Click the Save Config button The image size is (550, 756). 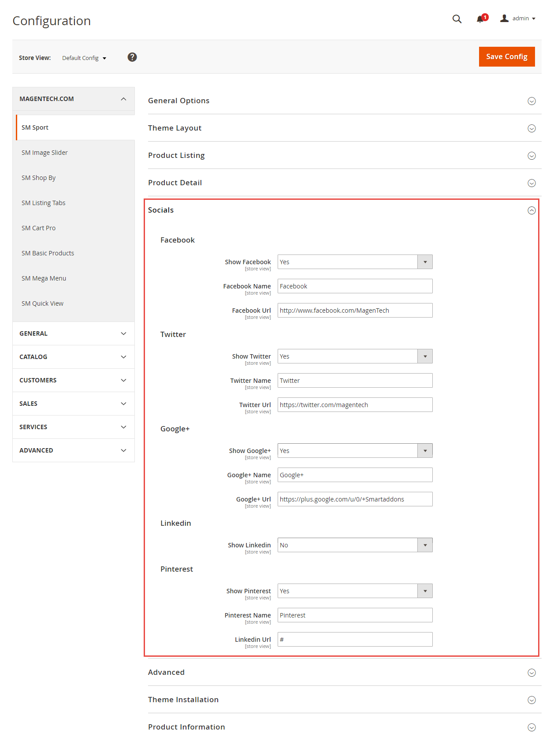coord(507,56)
